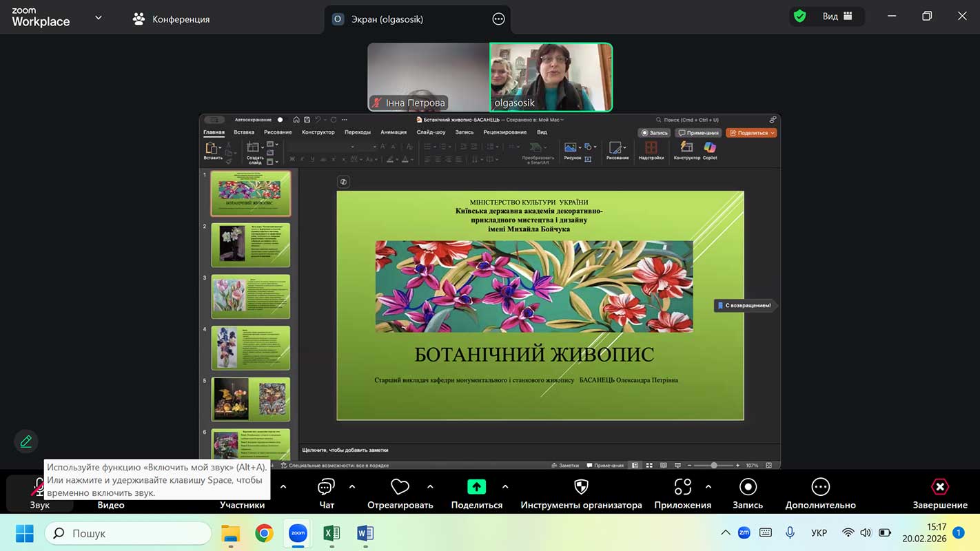Click the Windows taskbar Пошук search field

pos(128,533)
